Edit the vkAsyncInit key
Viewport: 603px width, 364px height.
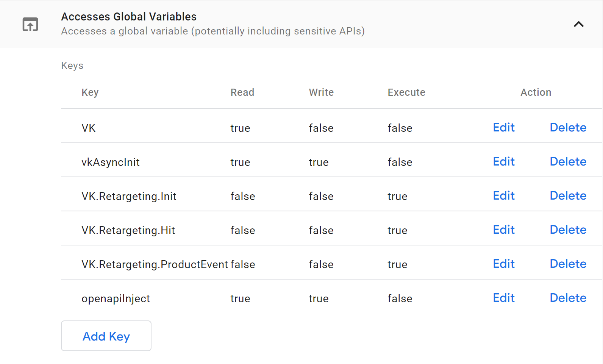tap(503, 162)
